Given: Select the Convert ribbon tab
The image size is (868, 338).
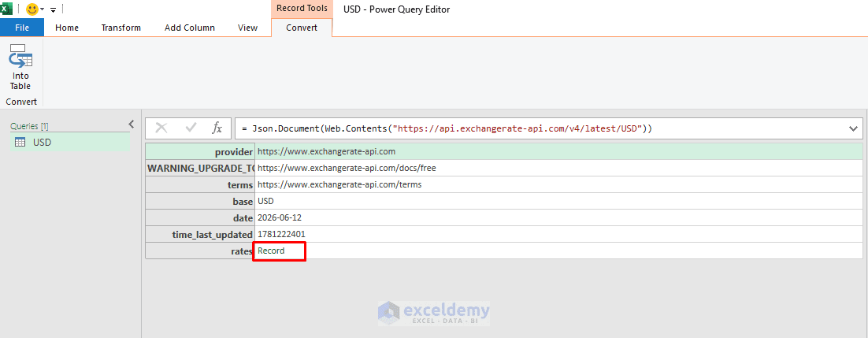Looking at the screenshot, I should 302,28.
